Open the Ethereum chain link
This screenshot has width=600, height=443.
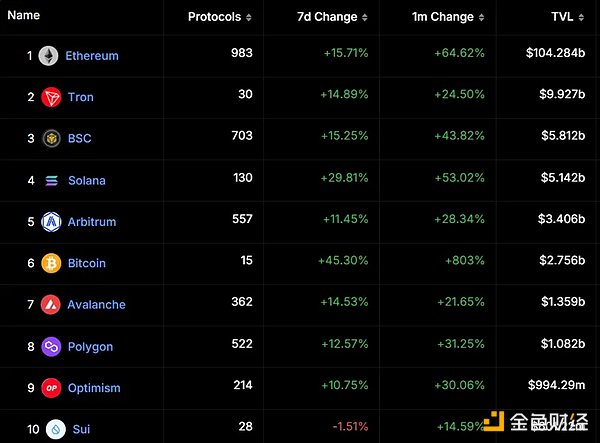(92, 56)
